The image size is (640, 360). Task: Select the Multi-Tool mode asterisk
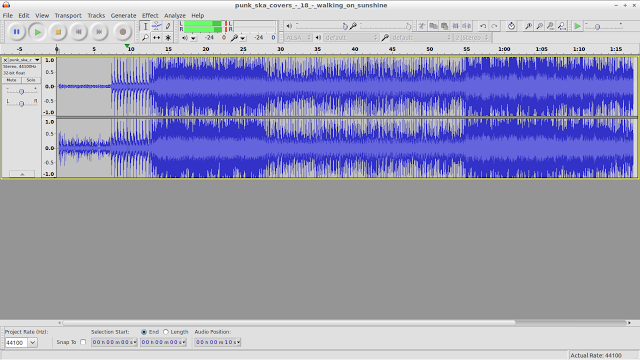[x=168, y=38]
